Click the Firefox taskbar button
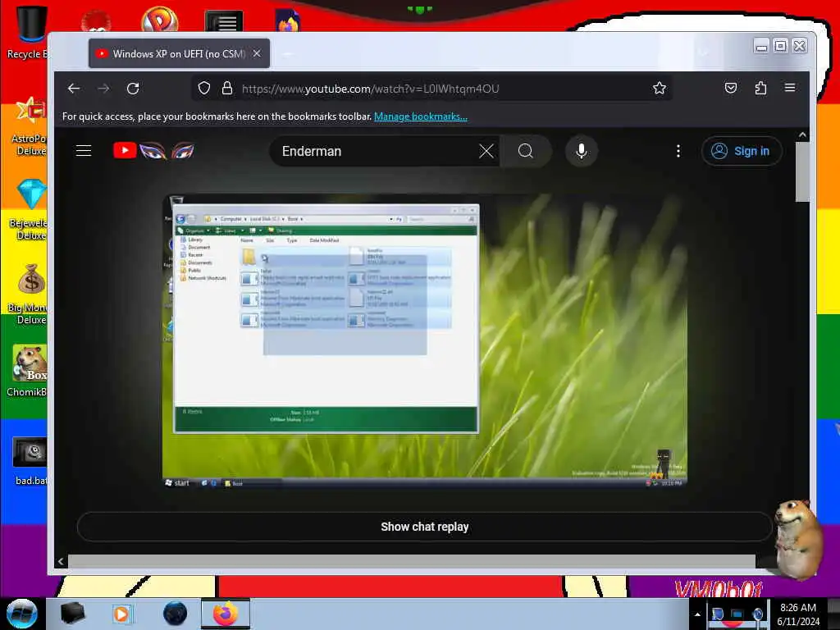This screenshot has width=840, height=630. pos(226,614)
